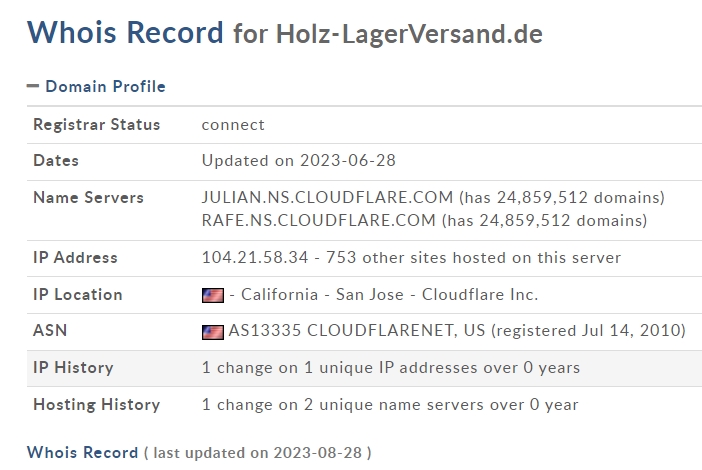Click the Hosting History row label

[96, 405]
